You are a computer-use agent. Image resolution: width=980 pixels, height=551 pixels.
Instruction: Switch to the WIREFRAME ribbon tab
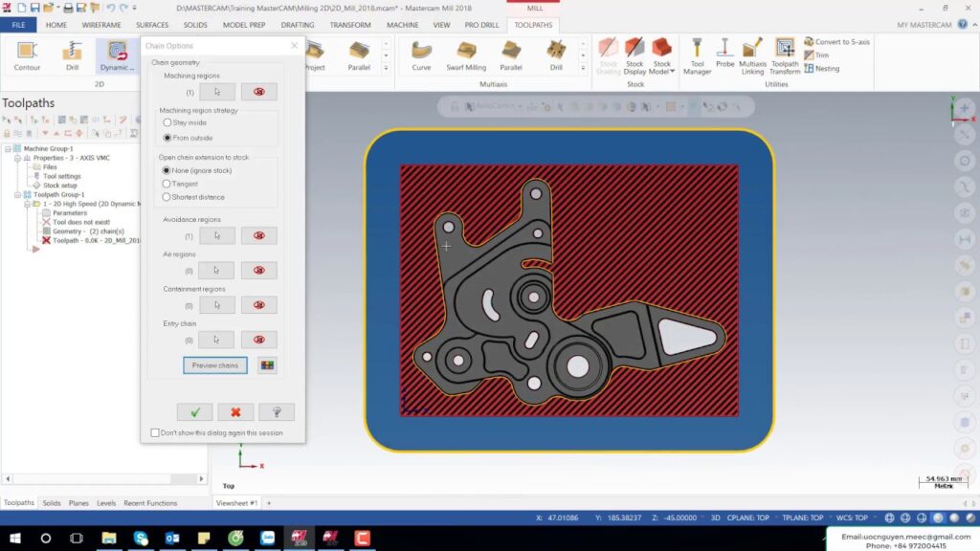[x=101, y=25]
